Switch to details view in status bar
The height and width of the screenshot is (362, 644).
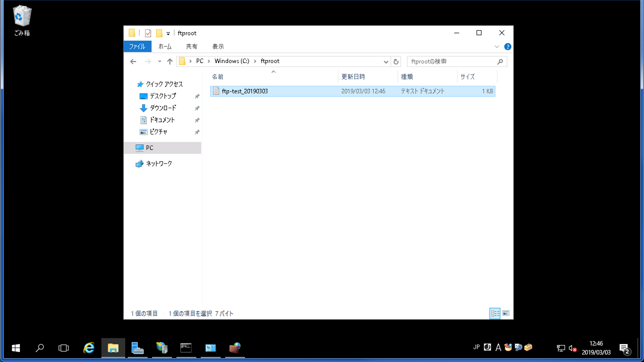(495, 313)
